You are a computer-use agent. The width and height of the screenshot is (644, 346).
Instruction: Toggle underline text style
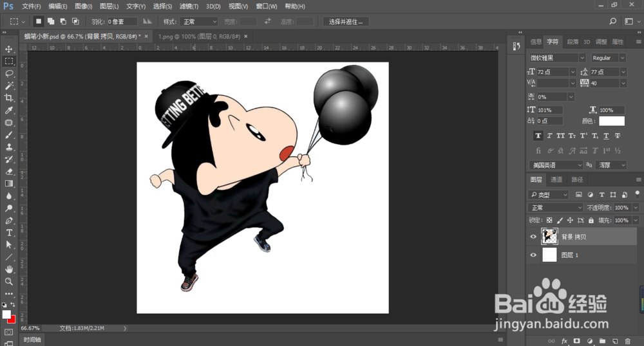(606, 136)
